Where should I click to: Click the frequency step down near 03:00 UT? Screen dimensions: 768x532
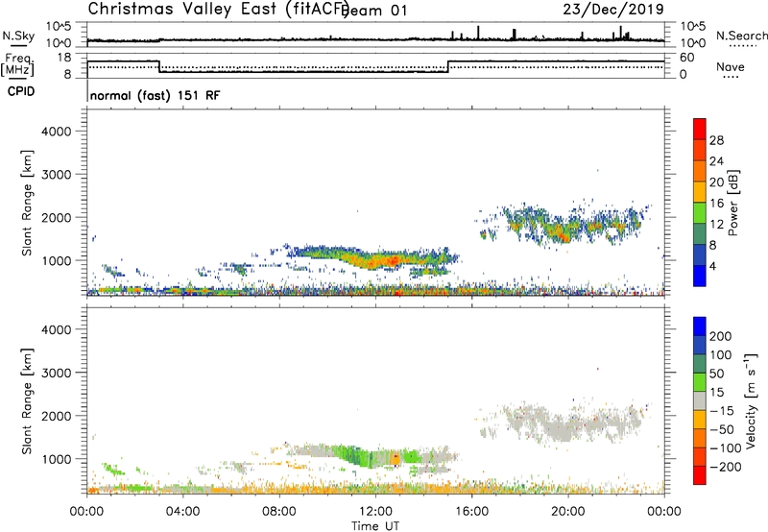(159, 66)
